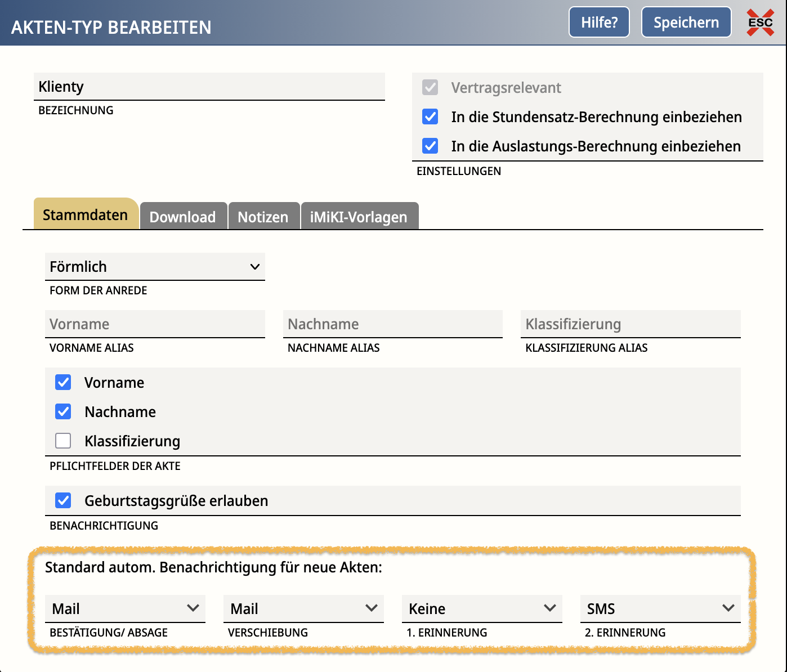Switch to the Download tab
Screen dimensions: 787x672
183,217
